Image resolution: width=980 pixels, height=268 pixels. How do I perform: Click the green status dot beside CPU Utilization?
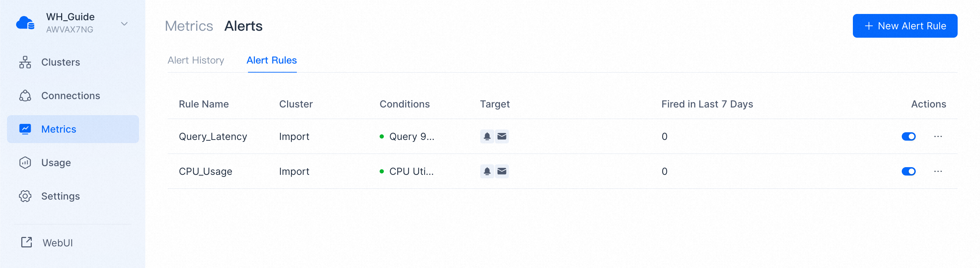tap(382, 171)
